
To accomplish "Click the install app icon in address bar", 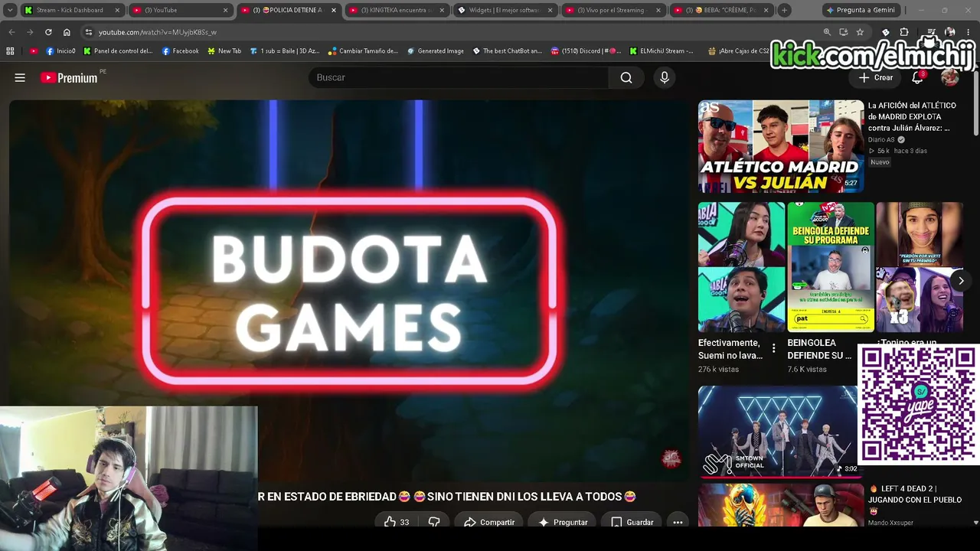I will click(x=844, y=32).
